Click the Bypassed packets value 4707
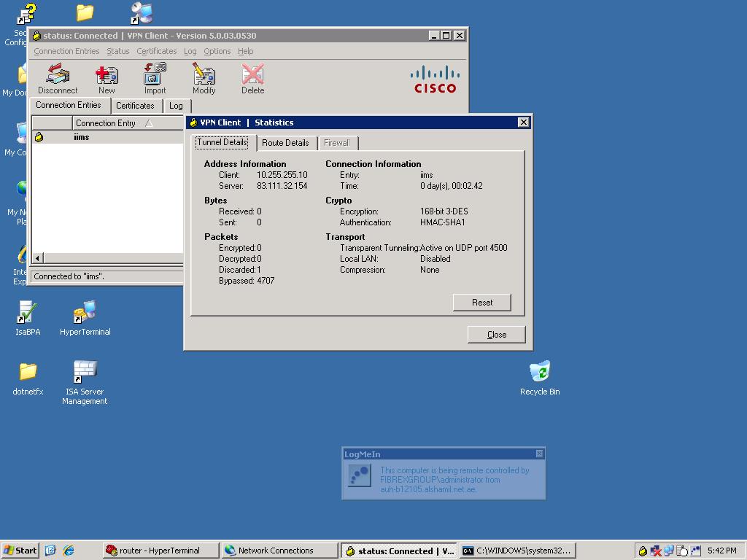Screen dimensions: 747x560 [266, 281]
